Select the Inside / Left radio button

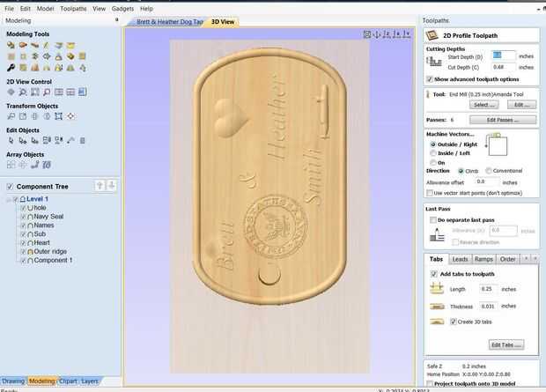click(x=432, y=153)
